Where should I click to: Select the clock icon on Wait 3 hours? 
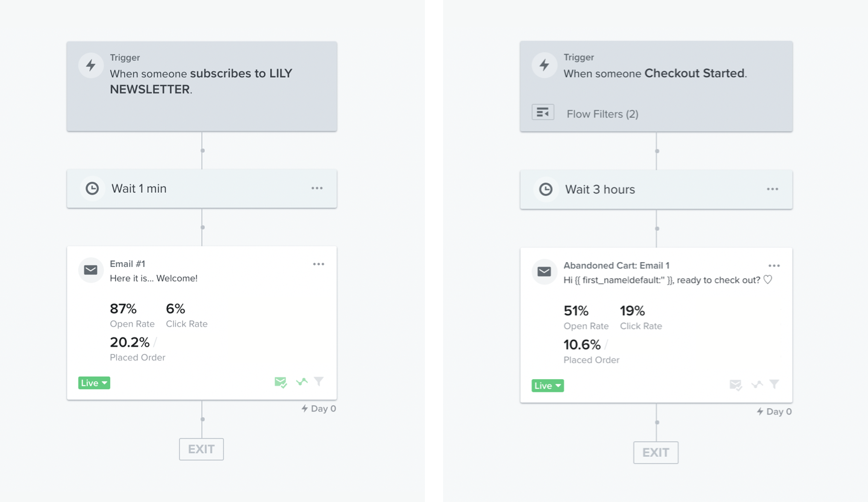click(546, 189)
